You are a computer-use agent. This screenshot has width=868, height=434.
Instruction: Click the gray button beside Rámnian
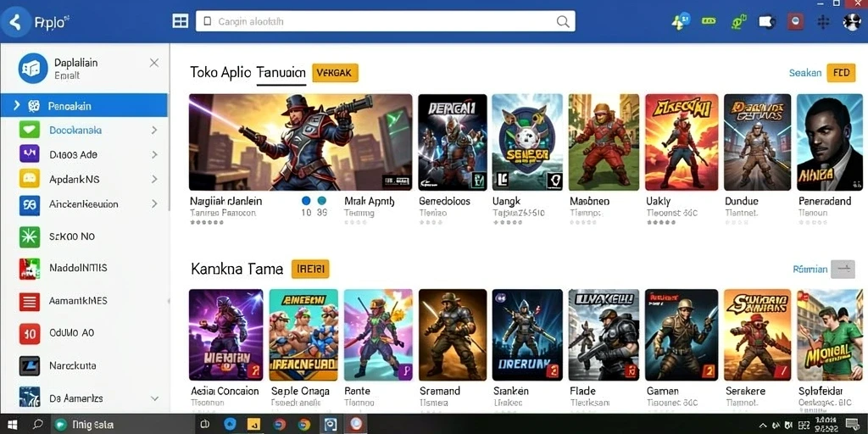click(x=843, y=269)
